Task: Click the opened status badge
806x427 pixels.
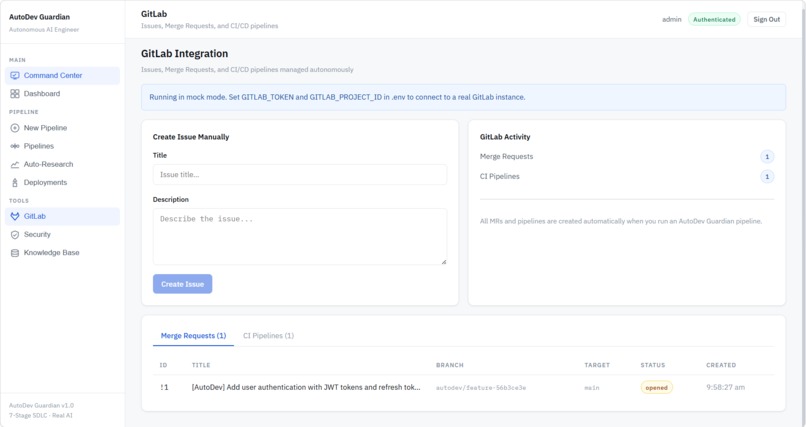Action: (x=656, y=387)
